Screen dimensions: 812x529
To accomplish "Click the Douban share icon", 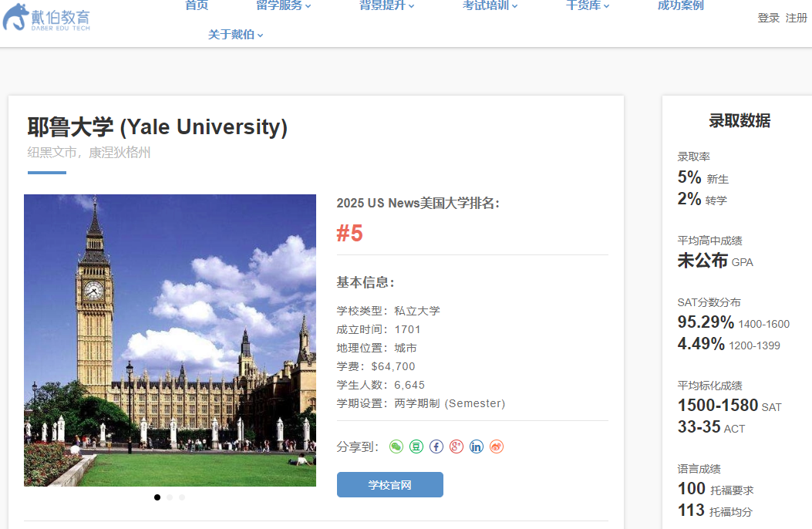I will (x=416, y=446).
